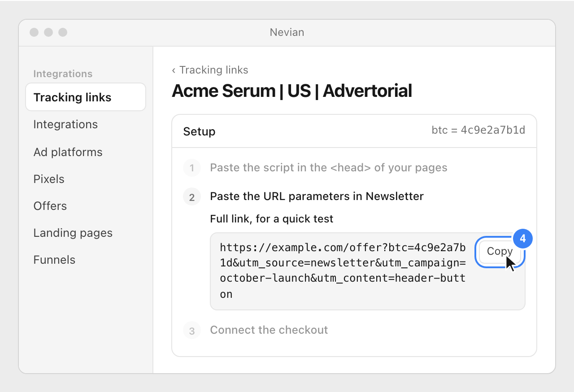This screenshot has width=574, height=392.
Task: Select step 2 Paste the URL parameters
Action: point(317,196)
